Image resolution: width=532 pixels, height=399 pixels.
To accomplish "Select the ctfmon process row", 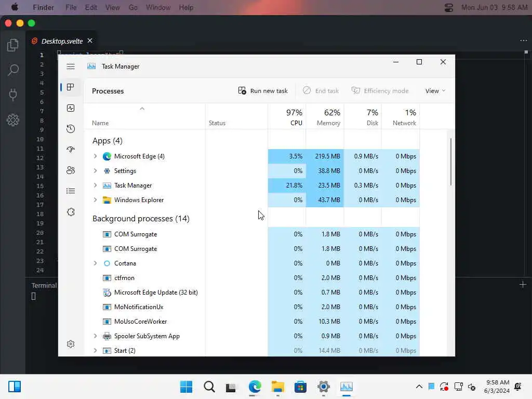I will [252, 278].
